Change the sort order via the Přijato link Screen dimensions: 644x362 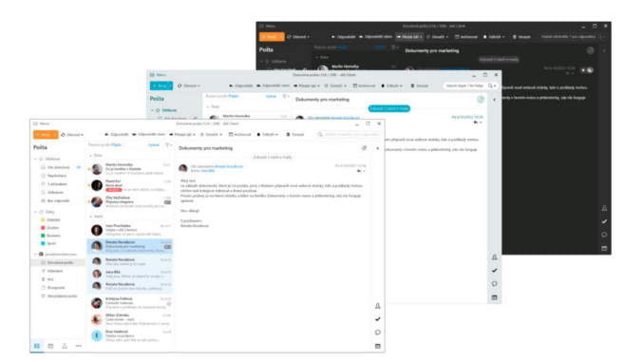(x=116, y=144)
